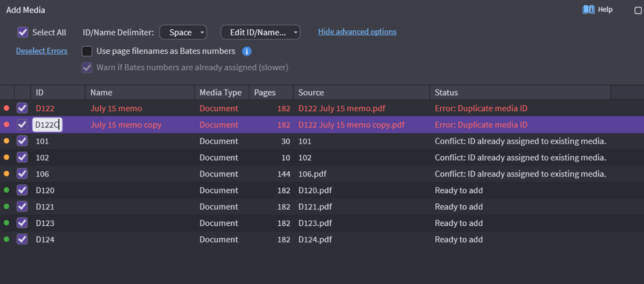Screen dimensions: 644x284
Task: Click the Help book icon
Action: click(x=589, y=10)
